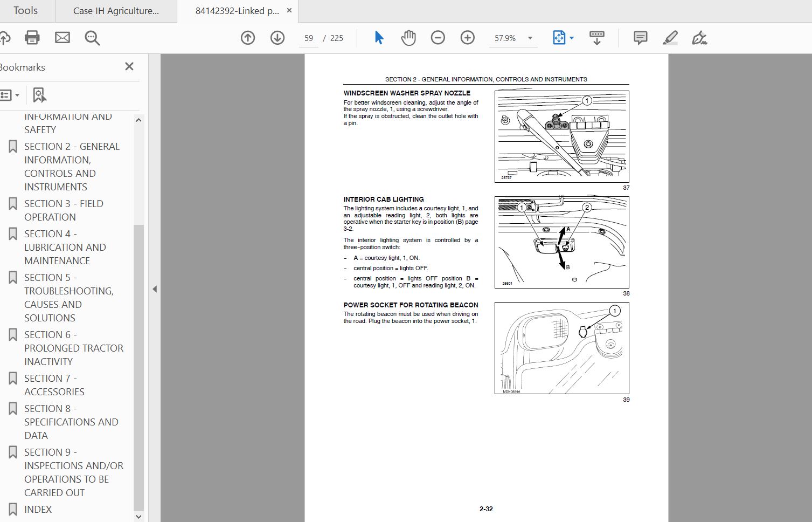
Task: Collapse the bookmarks pane with the arrow
Action: [155, 289]
